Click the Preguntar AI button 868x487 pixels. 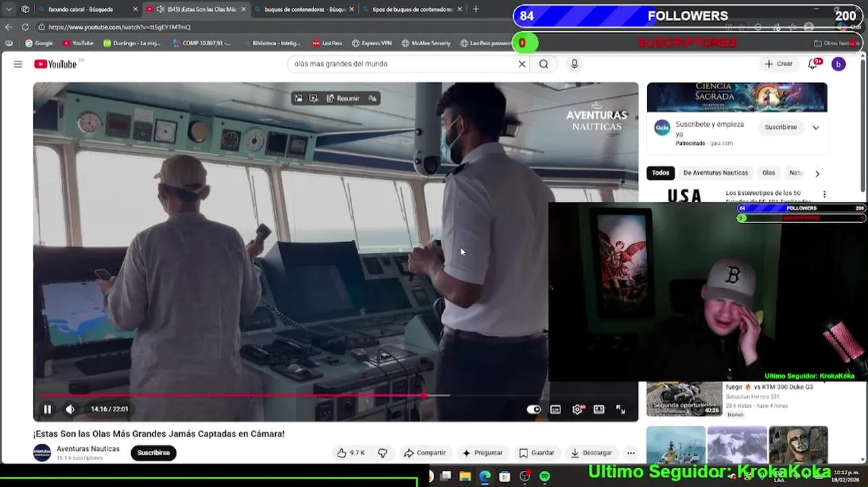482,453
